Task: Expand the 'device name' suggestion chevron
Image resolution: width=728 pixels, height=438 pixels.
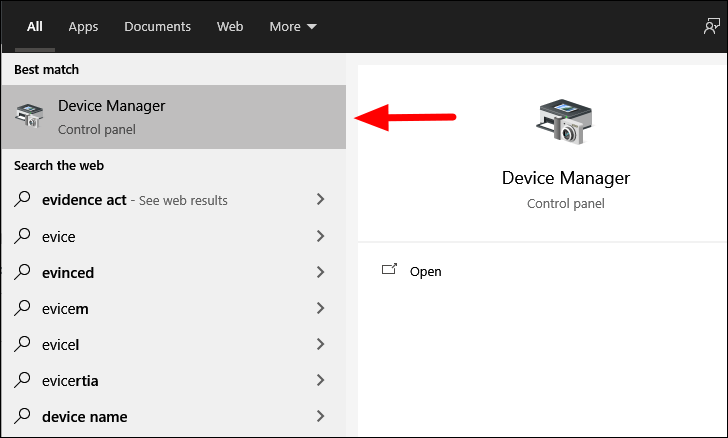Action: tap(320, 416)
